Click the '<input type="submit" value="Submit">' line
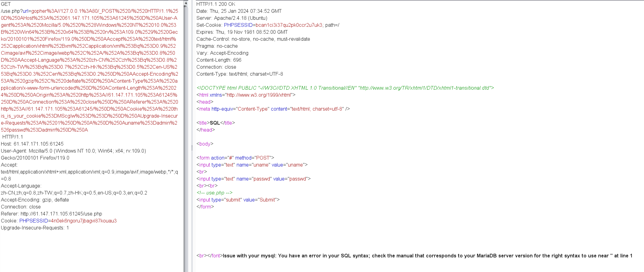The height and width of the screenshot is (272, 644). pyautogui.click(x=238, y=200)
